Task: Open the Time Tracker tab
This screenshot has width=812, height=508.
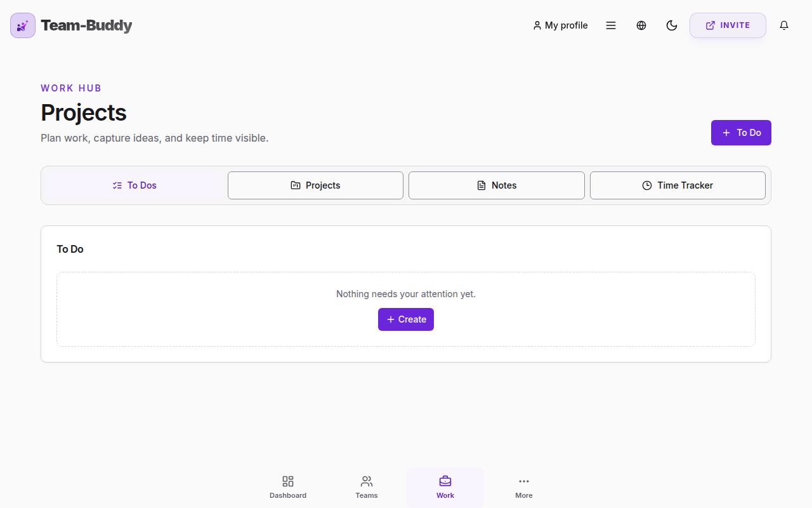Action: pos(678,185)
